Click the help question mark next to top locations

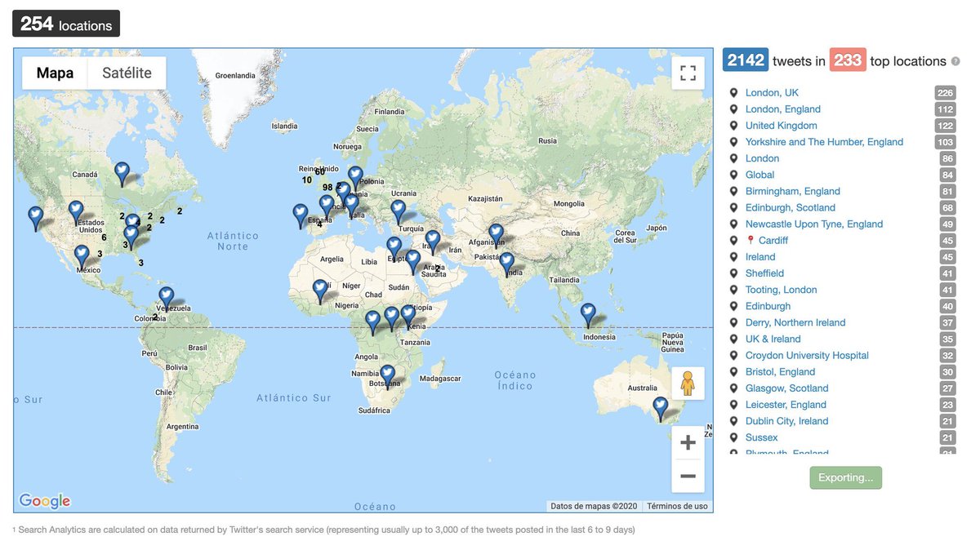(x=955, y=61)
